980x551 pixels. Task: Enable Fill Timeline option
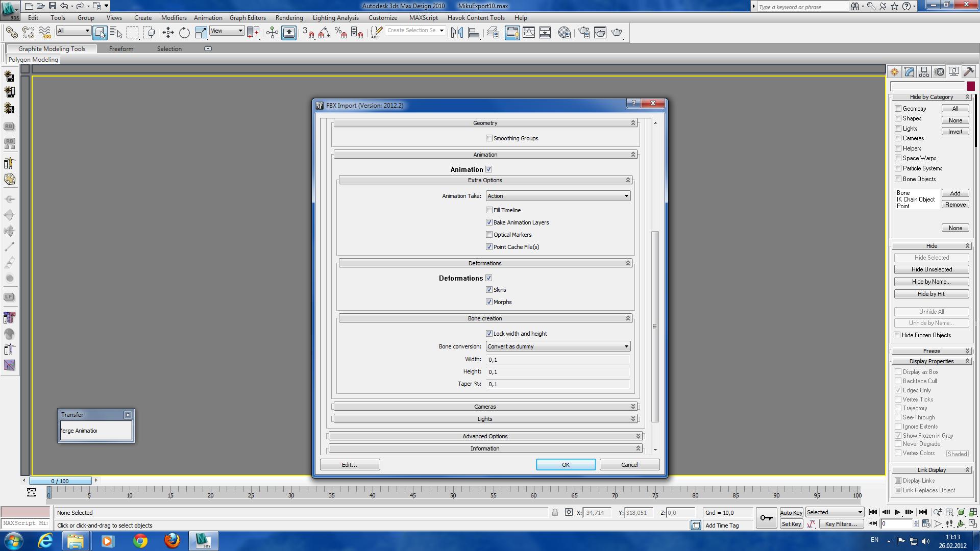coord(489,210)
